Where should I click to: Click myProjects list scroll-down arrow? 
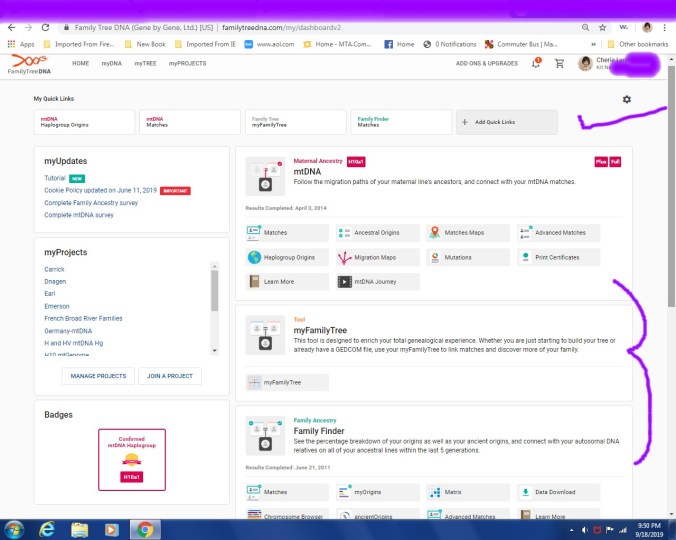click(x=213, y=351)
